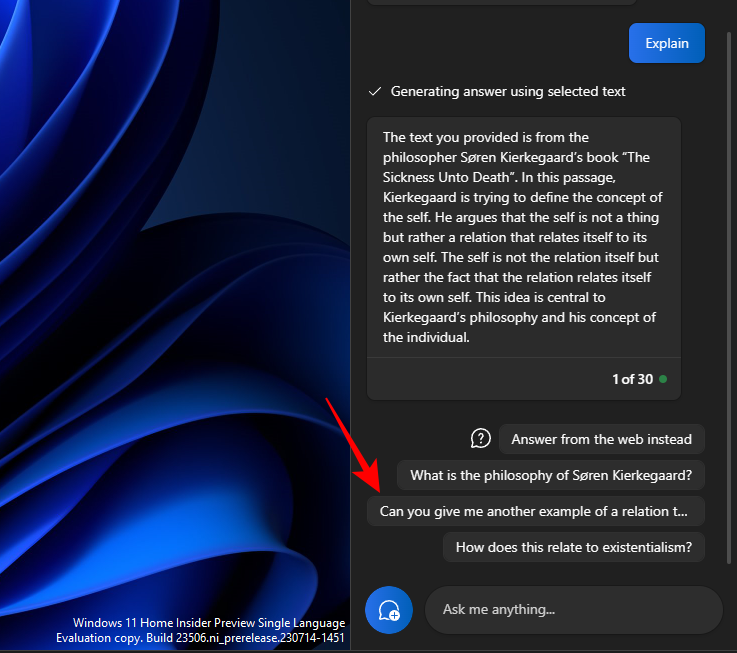Click "Generating answer using selected text" status
737x653 pixels.
[508, 91]
